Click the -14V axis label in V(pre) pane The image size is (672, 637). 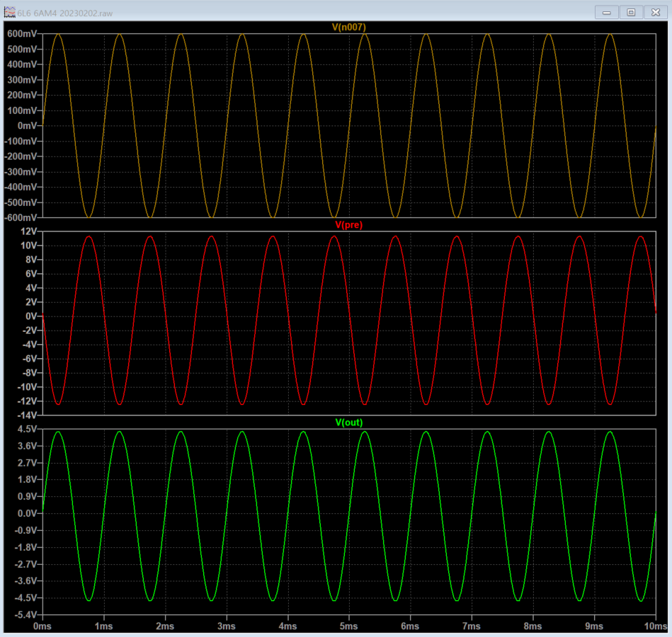pos(27,415)
